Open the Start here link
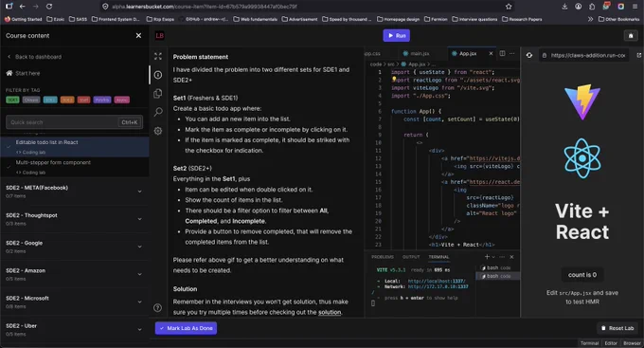Image resolution: width=644 pixels, height=348 pixels. 23,73
